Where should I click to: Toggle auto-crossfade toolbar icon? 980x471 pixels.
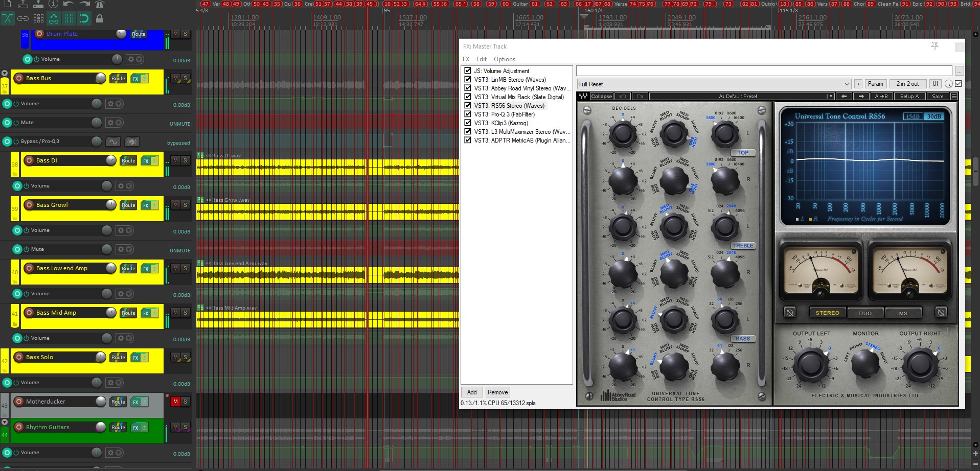[8, 19]
